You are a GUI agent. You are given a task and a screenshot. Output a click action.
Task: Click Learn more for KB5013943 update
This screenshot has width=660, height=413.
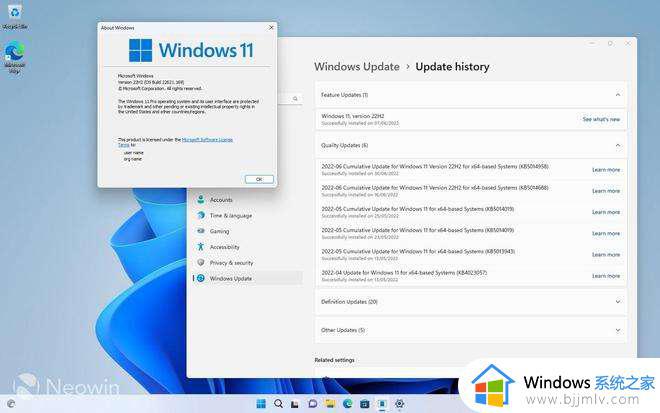(606, 255)
